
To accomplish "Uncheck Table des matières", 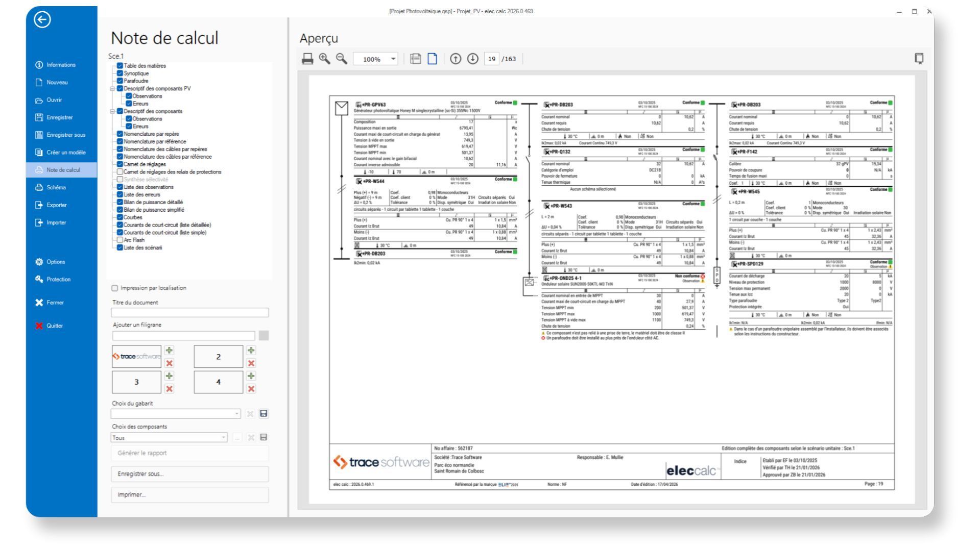I will (120, 66).
